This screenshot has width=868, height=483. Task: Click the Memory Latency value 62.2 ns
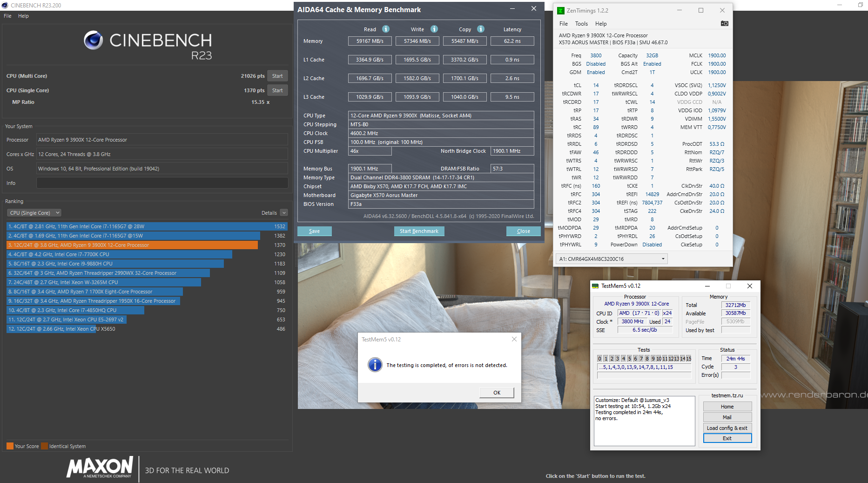512,41
